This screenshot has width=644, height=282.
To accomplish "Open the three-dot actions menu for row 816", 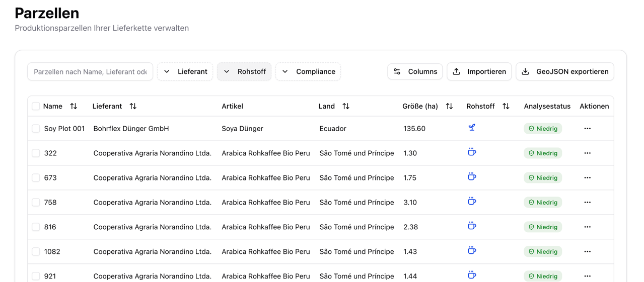I will [588, 227].
